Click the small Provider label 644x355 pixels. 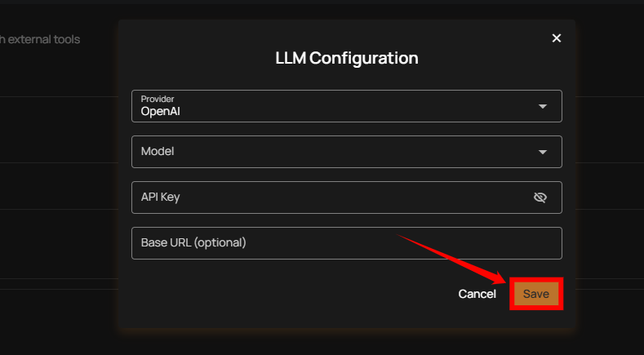click(158, 99)
